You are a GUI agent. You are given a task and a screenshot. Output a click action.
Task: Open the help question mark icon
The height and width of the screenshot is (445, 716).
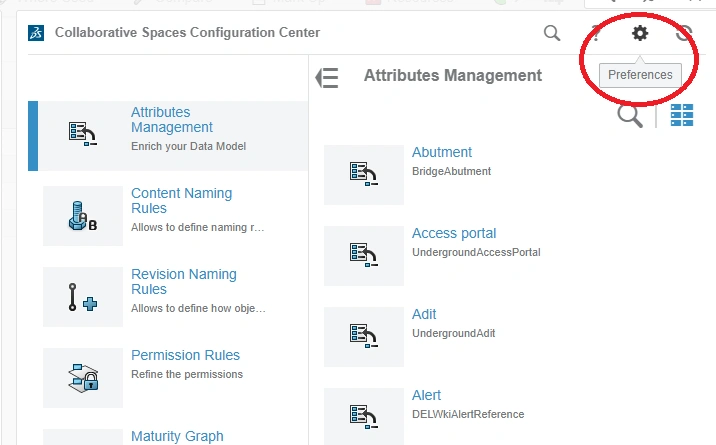596,33
